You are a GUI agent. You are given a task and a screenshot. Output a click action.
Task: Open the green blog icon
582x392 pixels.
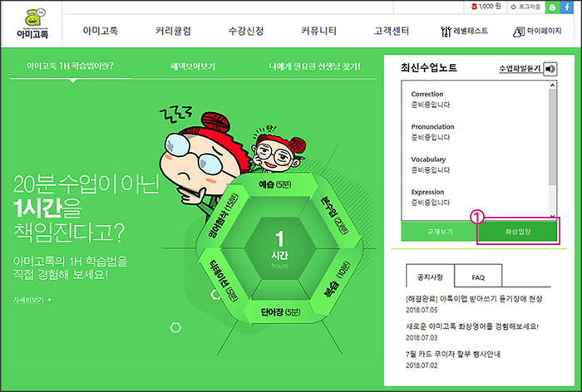click(x=553, y=7)
